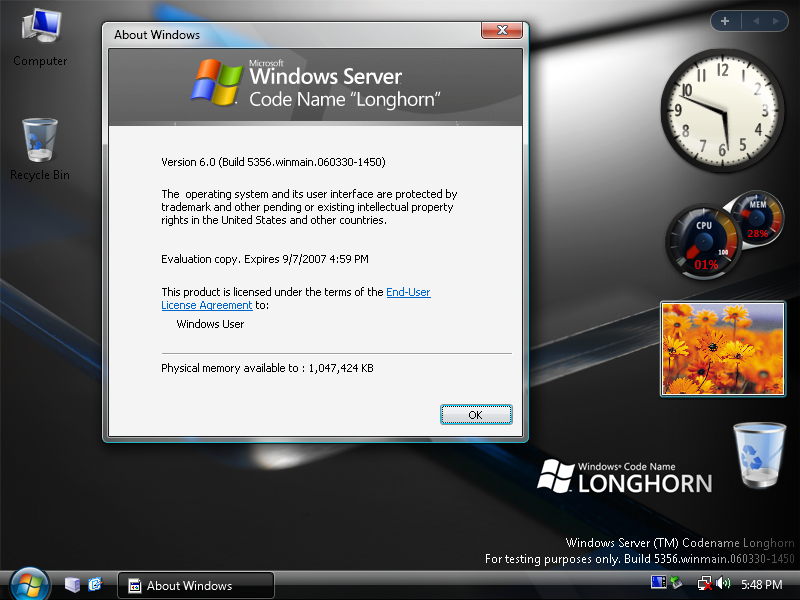Close the About Windows dialog

(x=502, y=30)
